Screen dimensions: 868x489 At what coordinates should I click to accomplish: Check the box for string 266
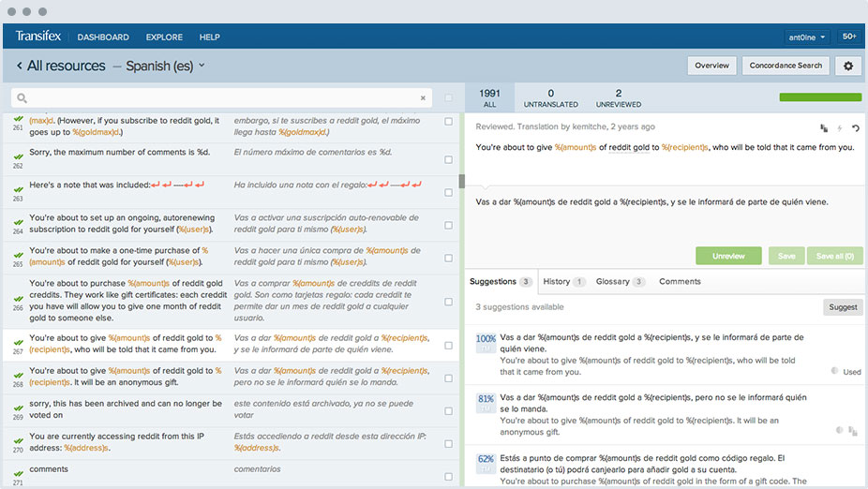pyautogui.click(x=448, y=302)
